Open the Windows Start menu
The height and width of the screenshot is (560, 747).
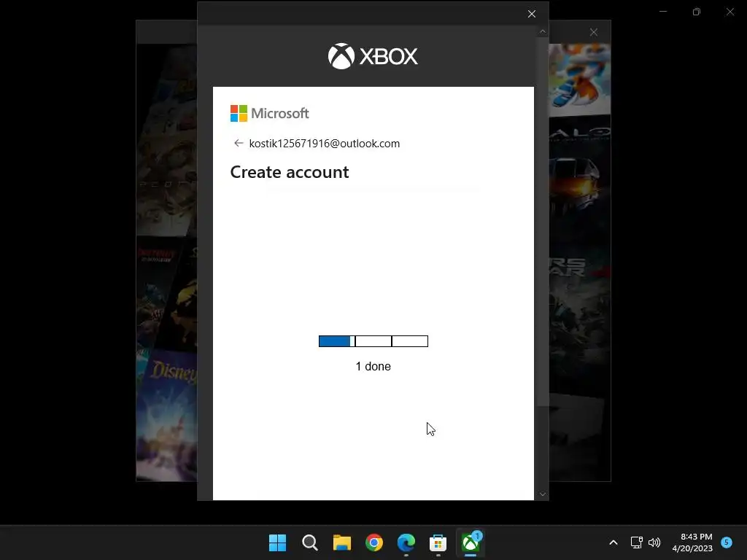278,542
